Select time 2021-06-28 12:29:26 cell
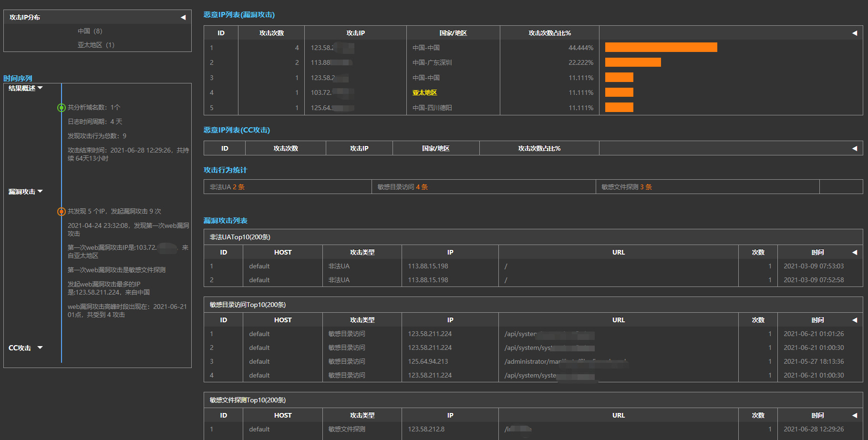The width and height of the screenshot is (868, 440). click(x=814, y=429)
